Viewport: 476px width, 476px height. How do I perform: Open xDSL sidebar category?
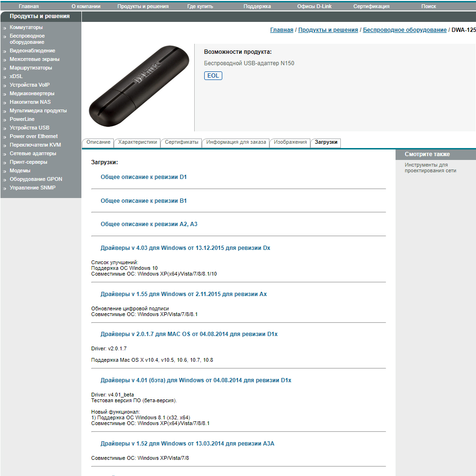coord(16,76)
